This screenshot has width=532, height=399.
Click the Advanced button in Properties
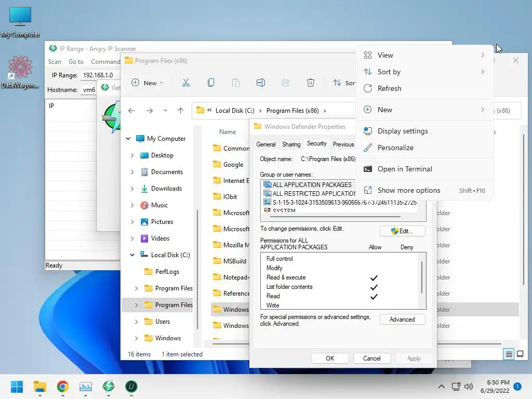[403, 320]
